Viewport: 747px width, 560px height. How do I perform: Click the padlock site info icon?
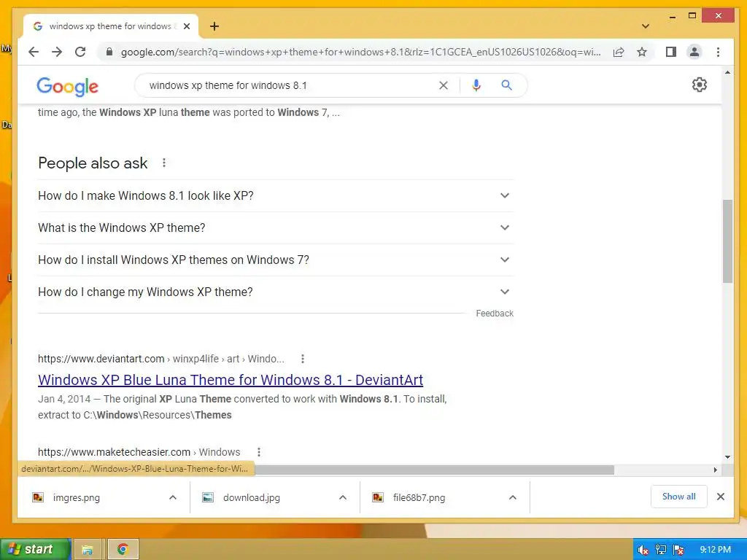click(x=109, y=52)
